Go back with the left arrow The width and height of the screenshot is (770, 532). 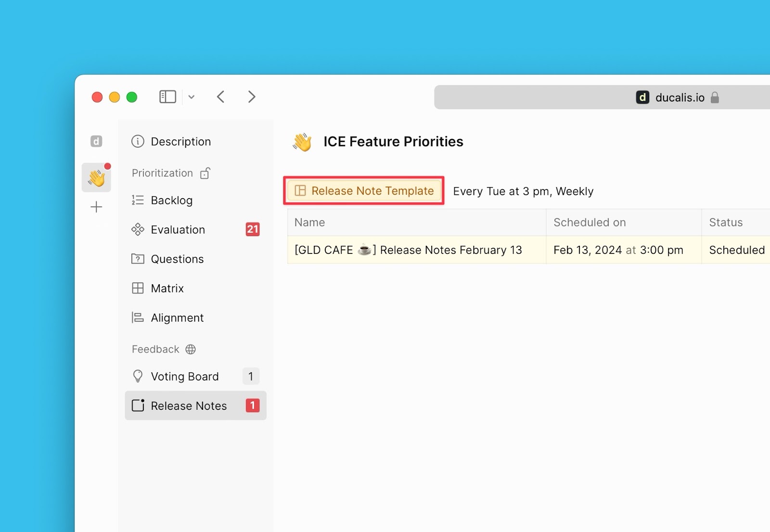(221, 97)
